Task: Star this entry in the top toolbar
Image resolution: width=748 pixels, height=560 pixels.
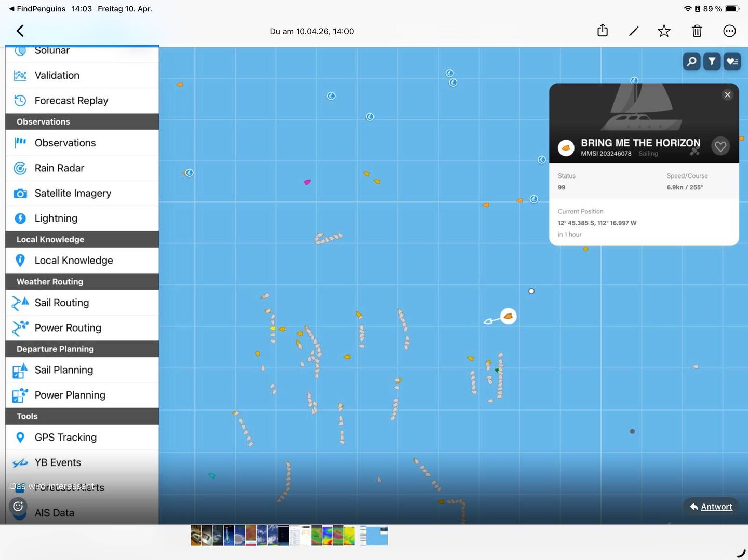Action: coord(664,31)
